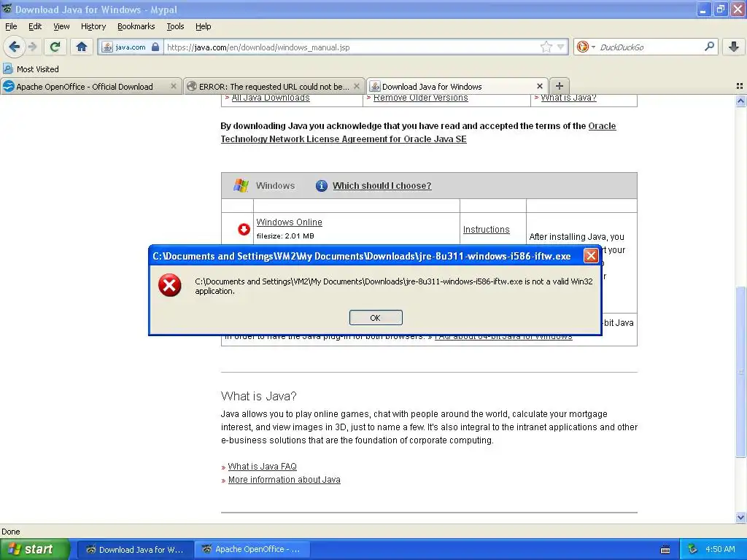This screenshot has height=560, width=747.
Task: Click the on-screen keyboard tray icon
Action: tap(665, 550)
